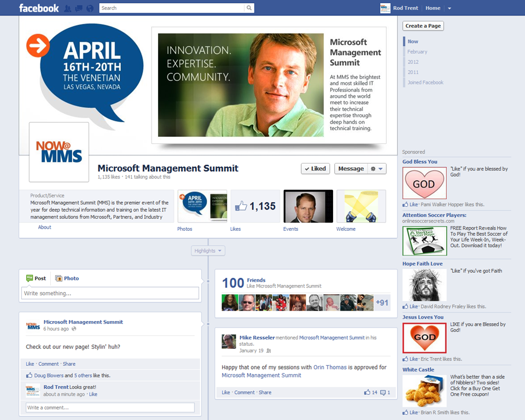
Task: Click the thumbs-up icon beside Doug Blowers
Action: [29, 375]
